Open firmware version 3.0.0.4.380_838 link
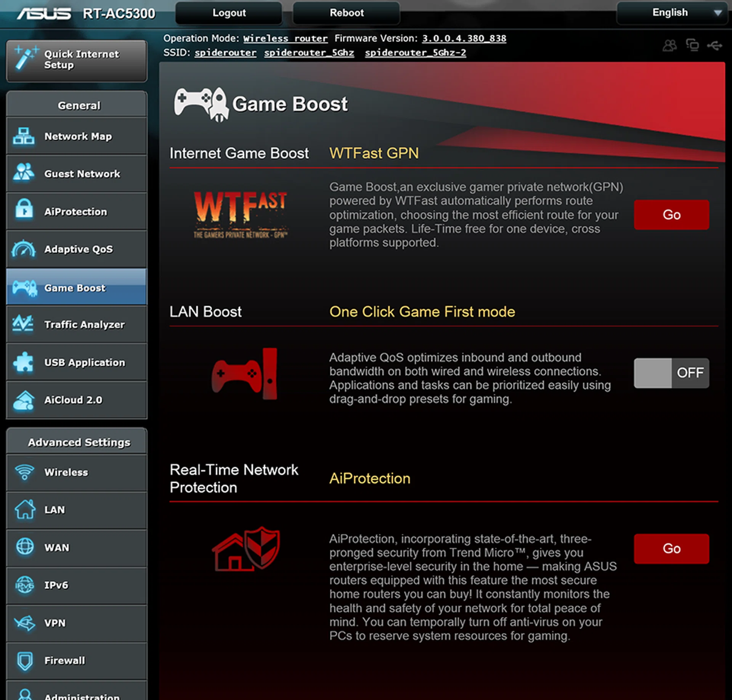 (464, 38)
